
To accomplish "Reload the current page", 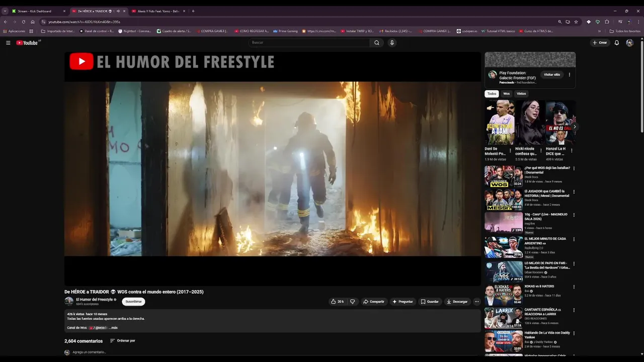I will point(23,22).
